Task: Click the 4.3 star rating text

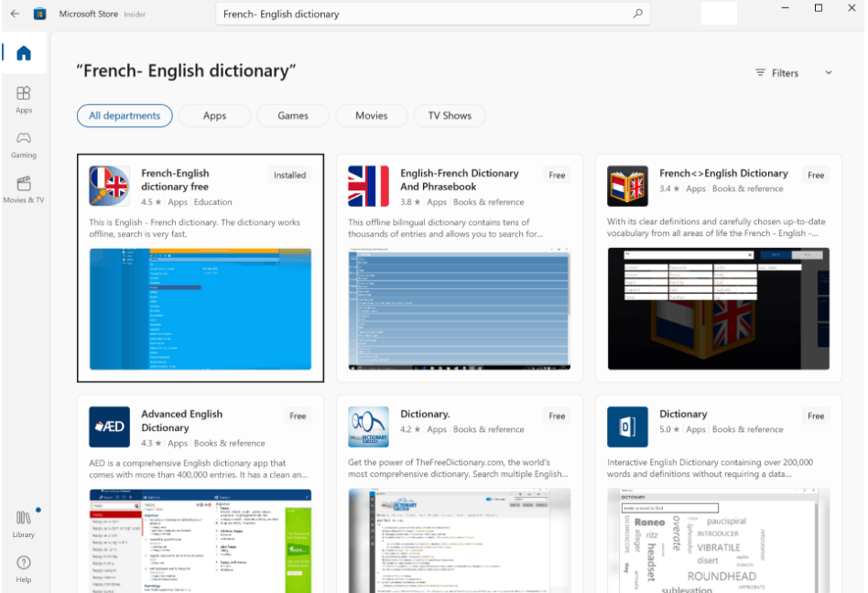Action: pos(151,443)
